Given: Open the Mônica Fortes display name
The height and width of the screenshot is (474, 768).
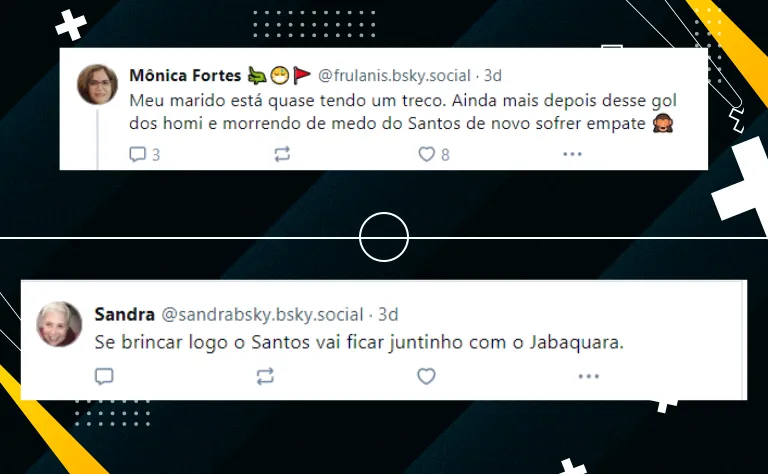Looking at the screenshot, I should (x=185, y=75).
